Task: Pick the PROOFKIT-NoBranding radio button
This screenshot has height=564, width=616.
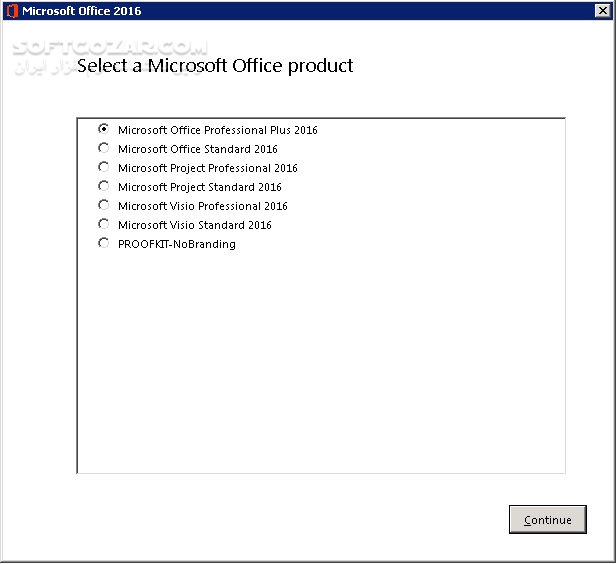Action: pos(104,243)
